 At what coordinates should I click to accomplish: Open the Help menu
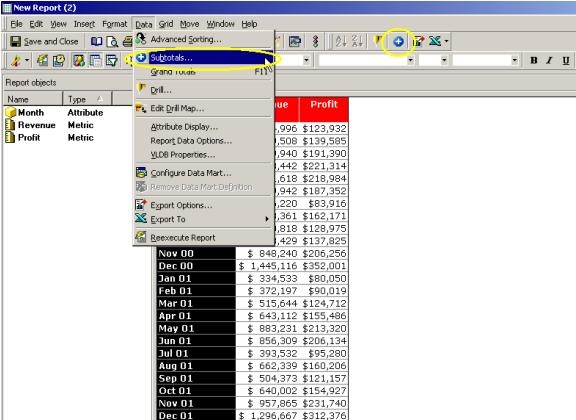pyautogui.click(x=249, y=24)
